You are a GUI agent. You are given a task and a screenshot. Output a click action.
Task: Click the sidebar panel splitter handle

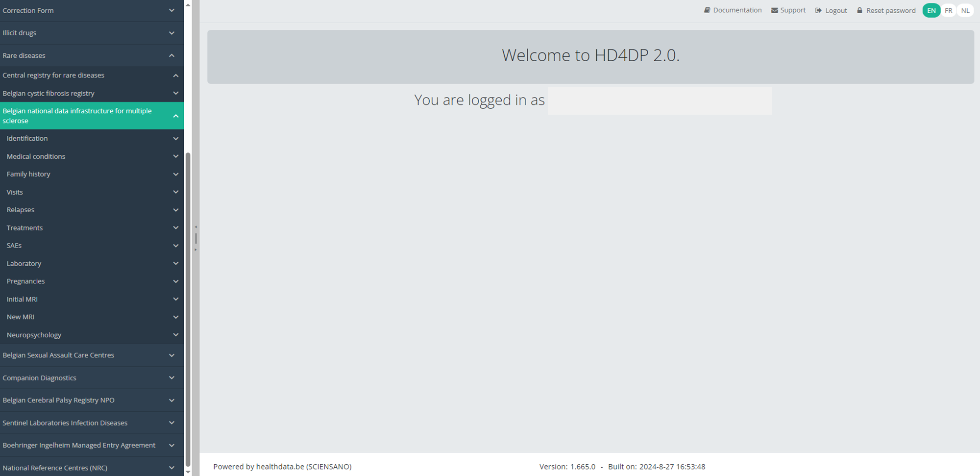pyautogui.click(x=196, y=238)
